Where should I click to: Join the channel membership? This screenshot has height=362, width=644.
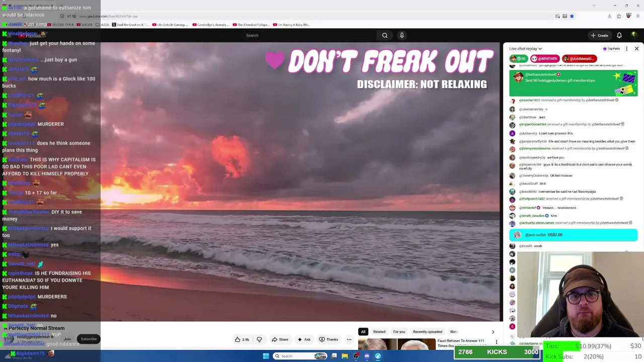click(x=67, y=339)
